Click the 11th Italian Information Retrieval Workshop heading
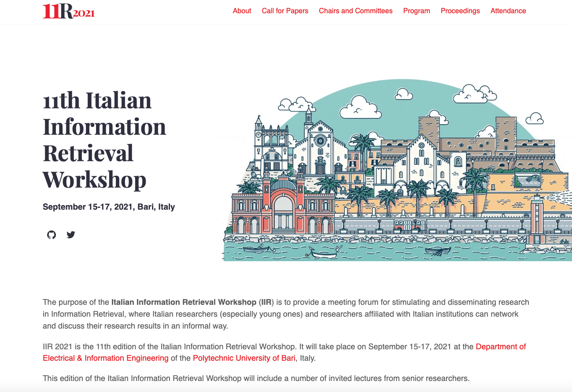The width and height of the screenshot is (572, 392). tap(104, 140)
